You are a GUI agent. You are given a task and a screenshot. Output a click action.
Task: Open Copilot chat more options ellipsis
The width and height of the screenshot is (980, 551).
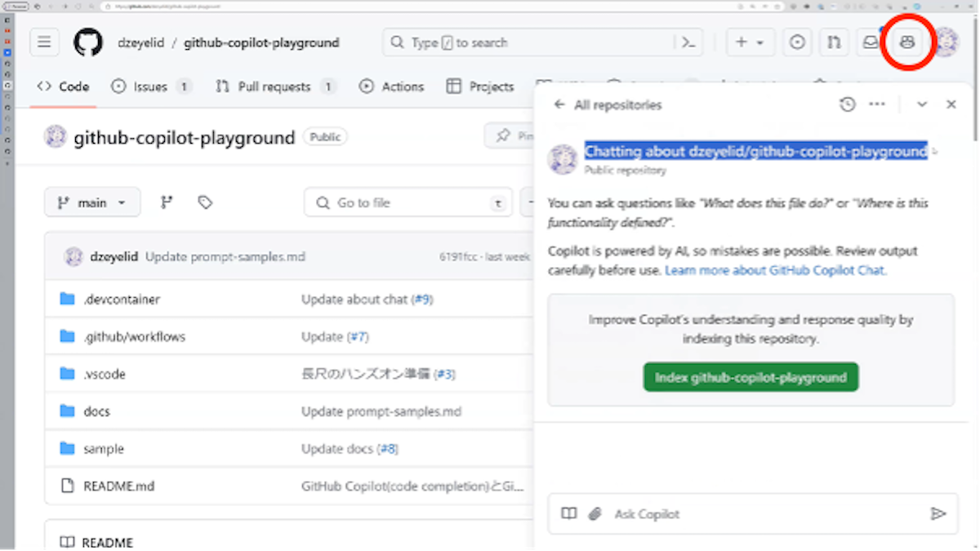pos(877,104)
